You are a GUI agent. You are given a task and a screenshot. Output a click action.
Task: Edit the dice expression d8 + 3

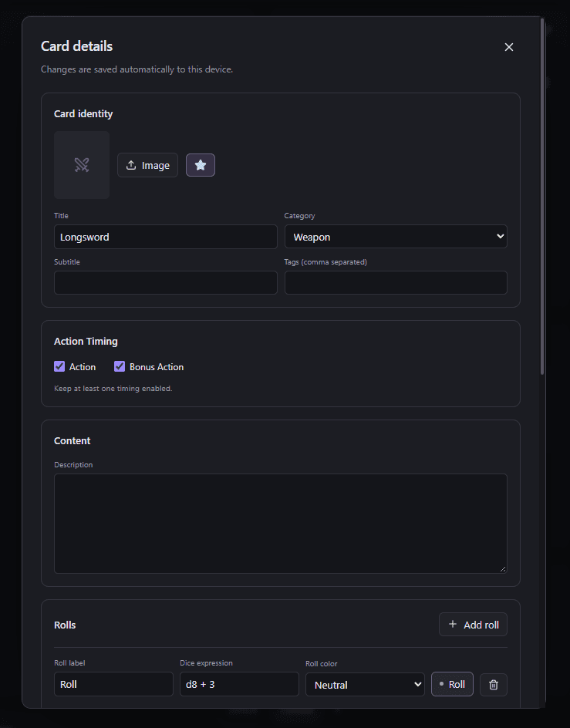239,684
